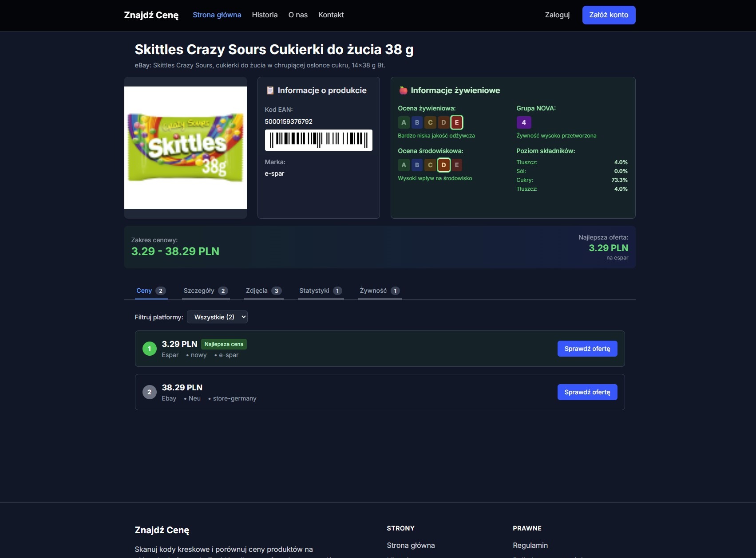Click Sprawdź ofertę for the Espar offer
This screenshot has width=756, height=558.
(587, 349)
